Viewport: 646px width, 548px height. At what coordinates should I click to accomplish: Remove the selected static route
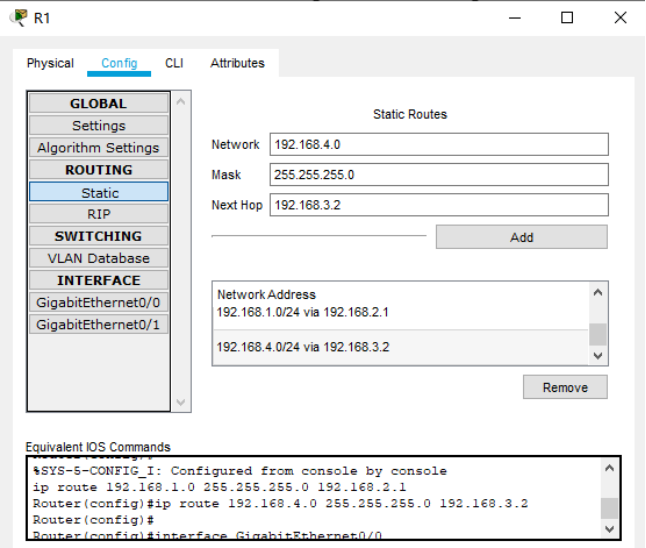coord(565,387)
